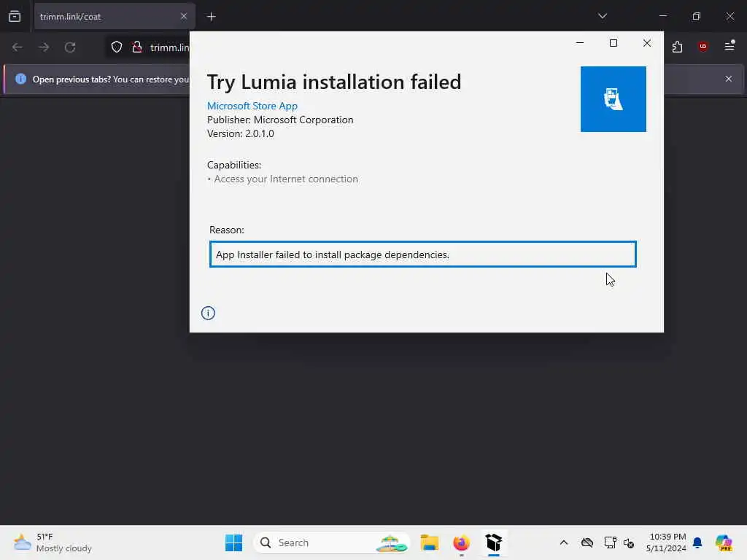Screen dimensions: 747x560
Task: Select the trimm.link/coat browser tab
Action: [115, 17]
